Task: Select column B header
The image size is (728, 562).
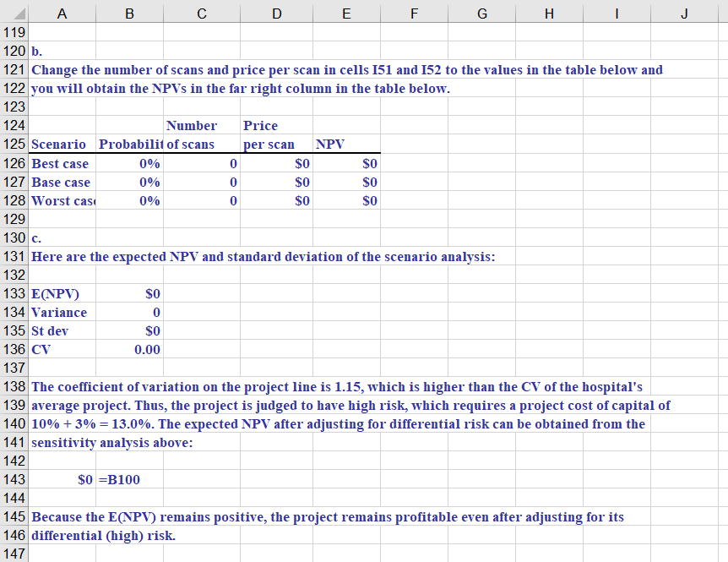Action: [x=129, y=14]
